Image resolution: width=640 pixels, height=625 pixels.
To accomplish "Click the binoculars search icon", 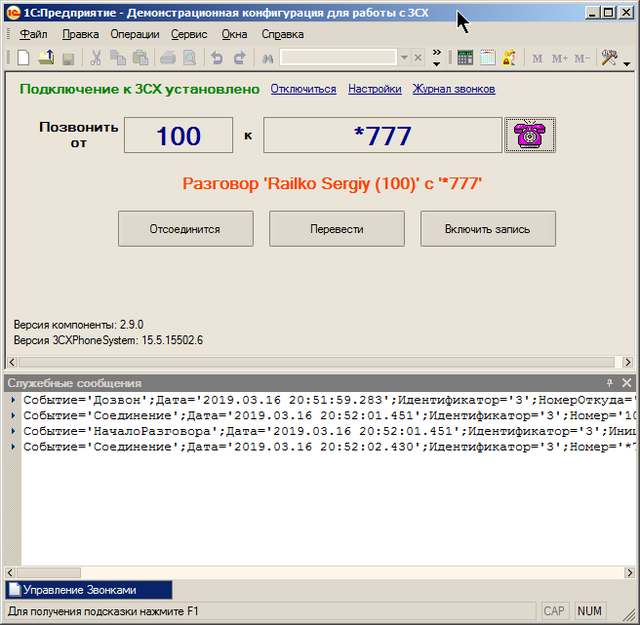I will [268, 58].
